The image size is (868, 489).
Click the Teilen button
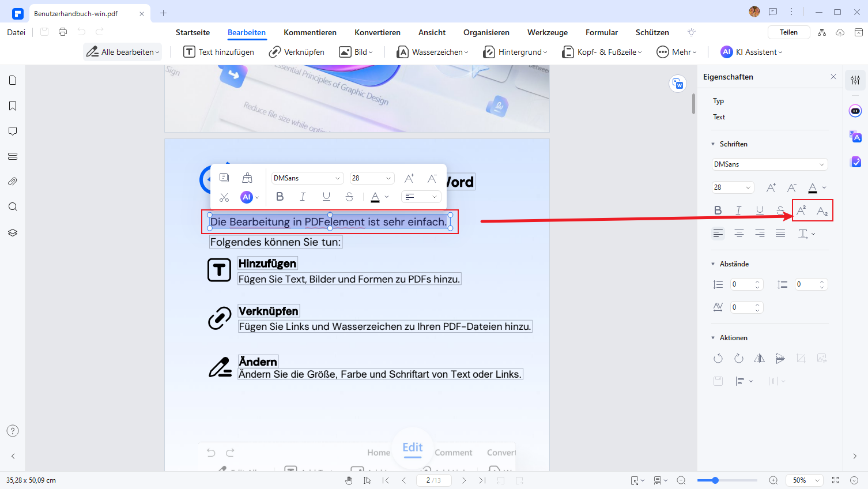(789, 32)
